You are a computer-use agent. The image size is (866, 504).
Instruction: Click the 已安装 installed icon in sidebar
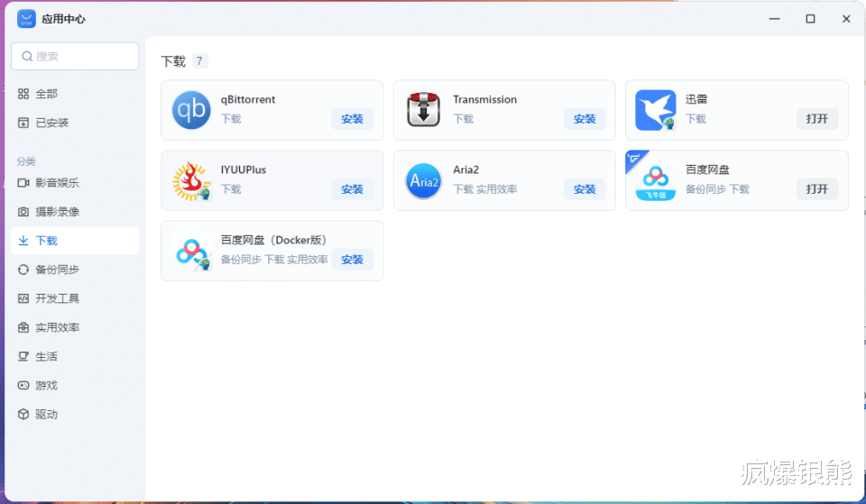pos(23,123)
